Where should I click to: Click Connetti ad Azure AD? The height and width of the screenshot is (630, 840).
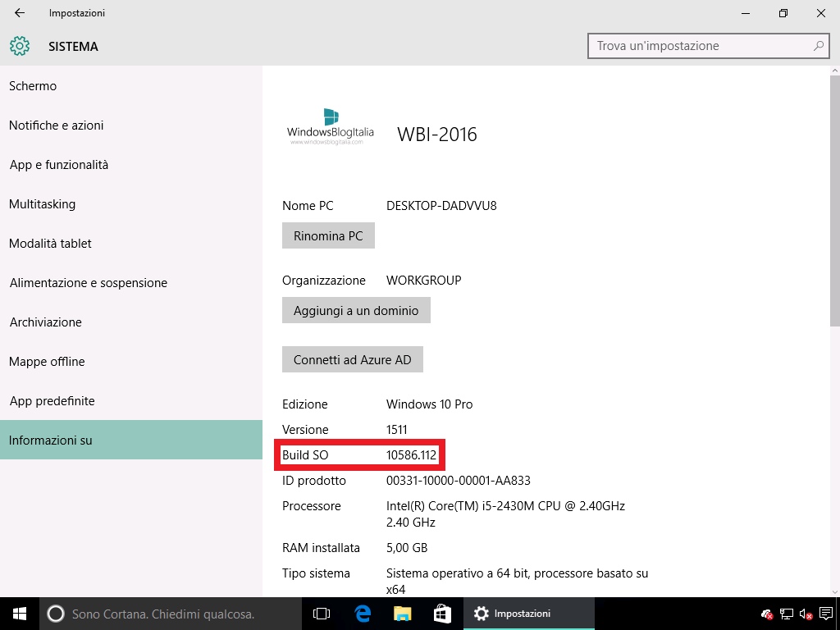[x=353, y=359]
